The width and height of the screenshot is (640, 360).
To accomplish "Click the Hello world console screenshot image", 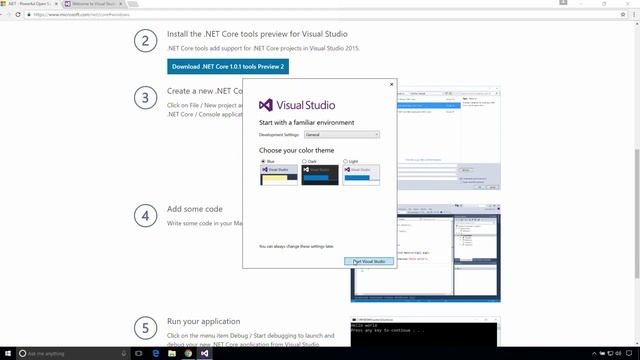I will point(426,332).
